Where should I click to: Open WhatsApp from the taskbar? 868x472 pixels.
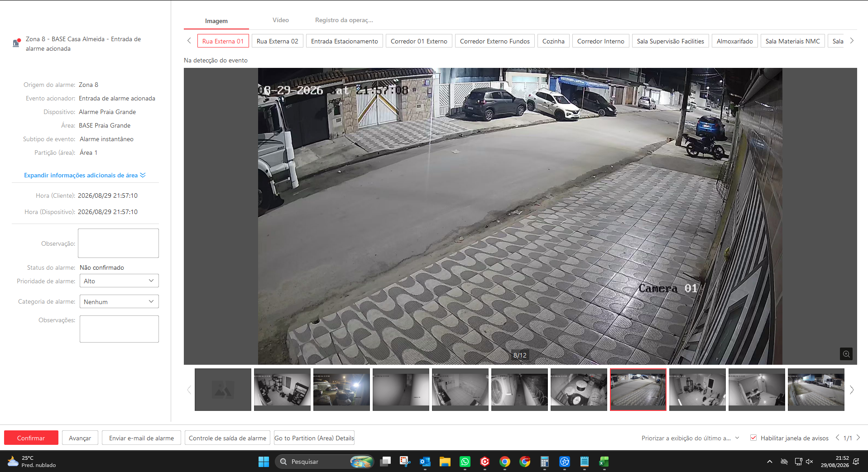tap(465, 462)
